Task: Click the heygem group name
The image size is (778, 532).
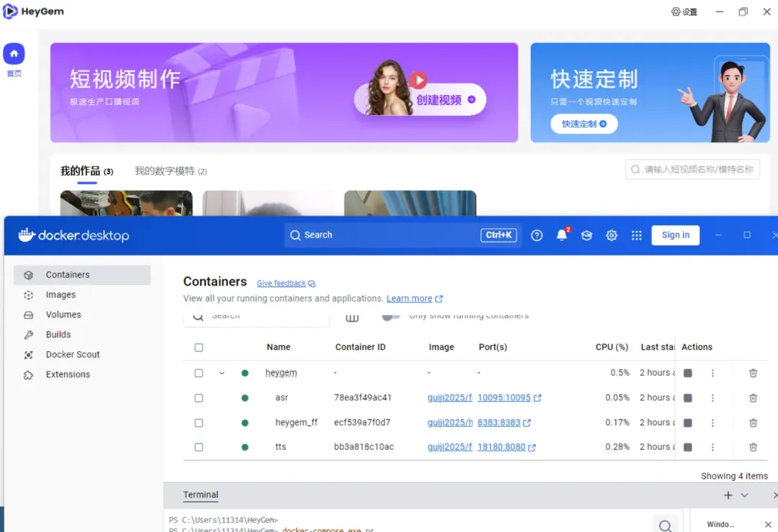Action: pyautogui.click(x=281, y=373)
